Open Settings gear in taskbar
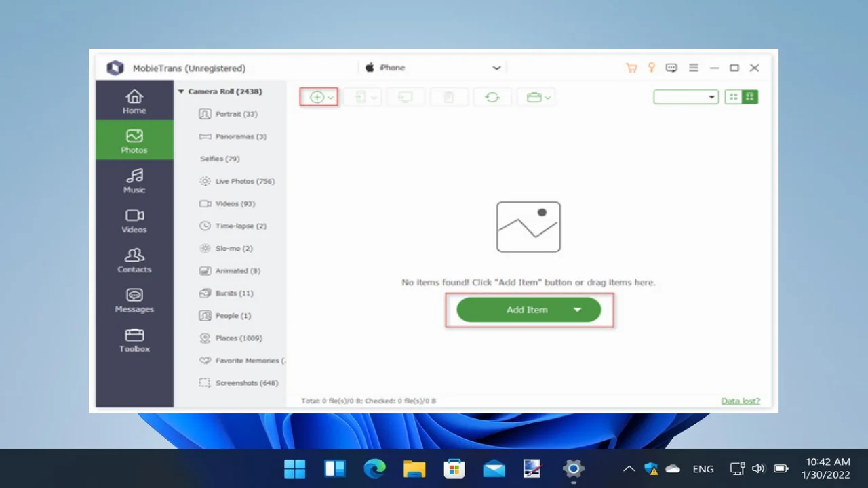 [x=574, y=468]
